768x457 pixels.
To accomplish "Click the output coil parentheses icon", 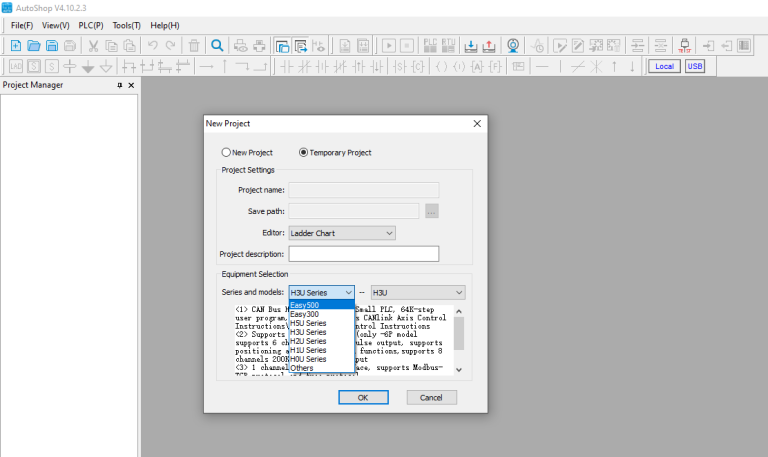I will (441, 66).
